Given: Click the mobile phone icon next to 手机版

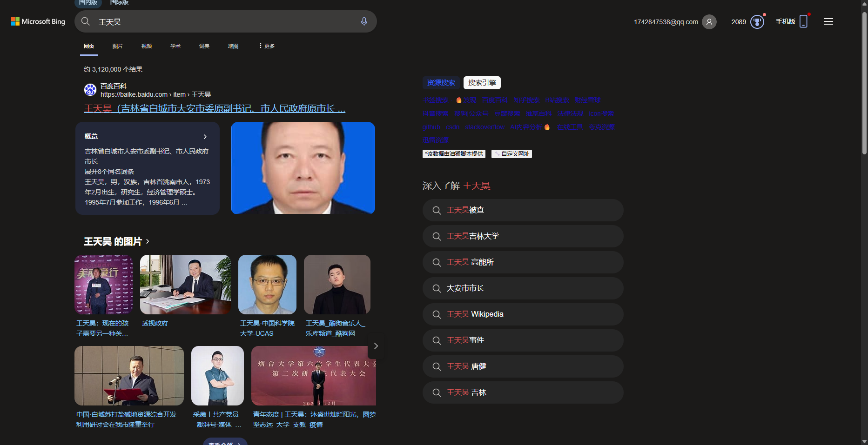Looking at the screenshot, I should (803, 21).
